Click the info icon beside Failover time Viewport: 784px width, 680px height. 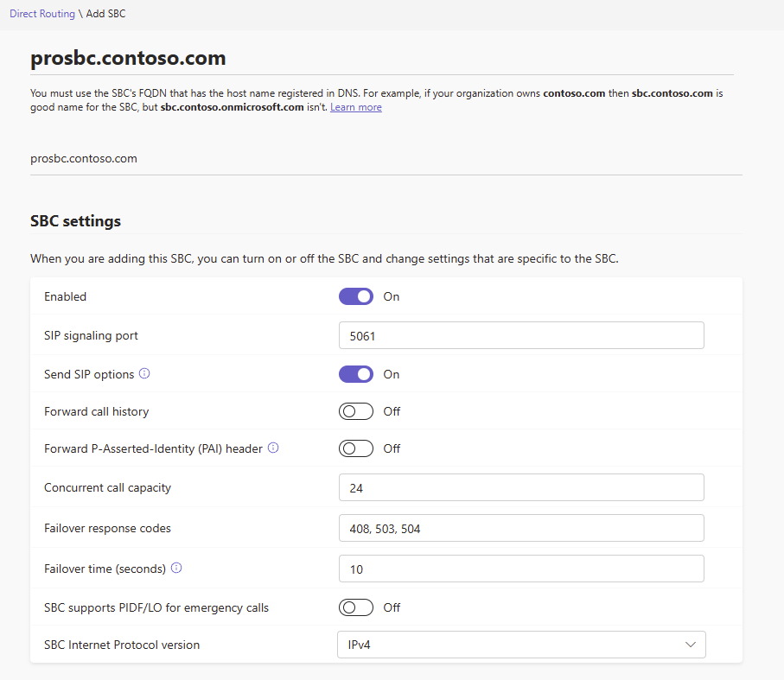(176, 569)
